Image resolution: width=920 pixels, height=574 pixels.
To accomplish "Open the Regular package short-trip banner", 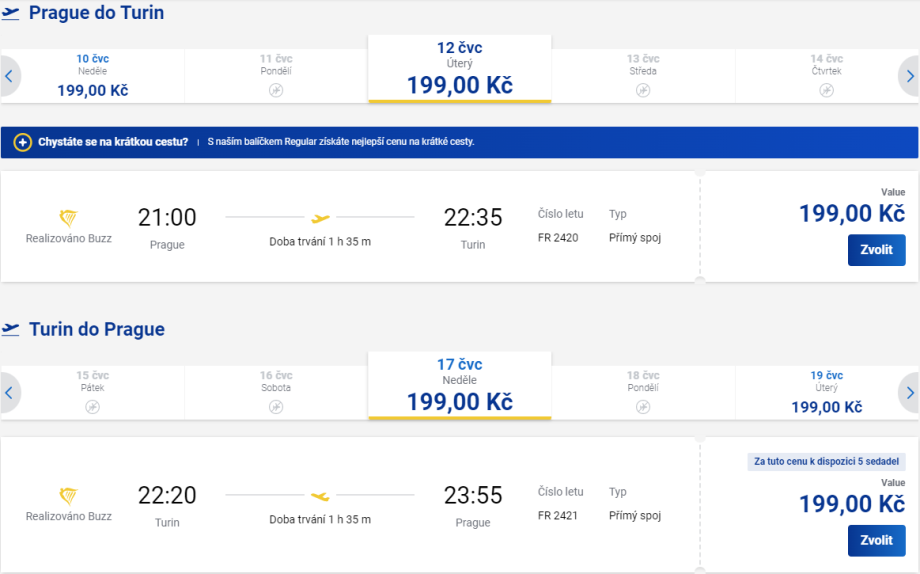I will click(459, 142).
